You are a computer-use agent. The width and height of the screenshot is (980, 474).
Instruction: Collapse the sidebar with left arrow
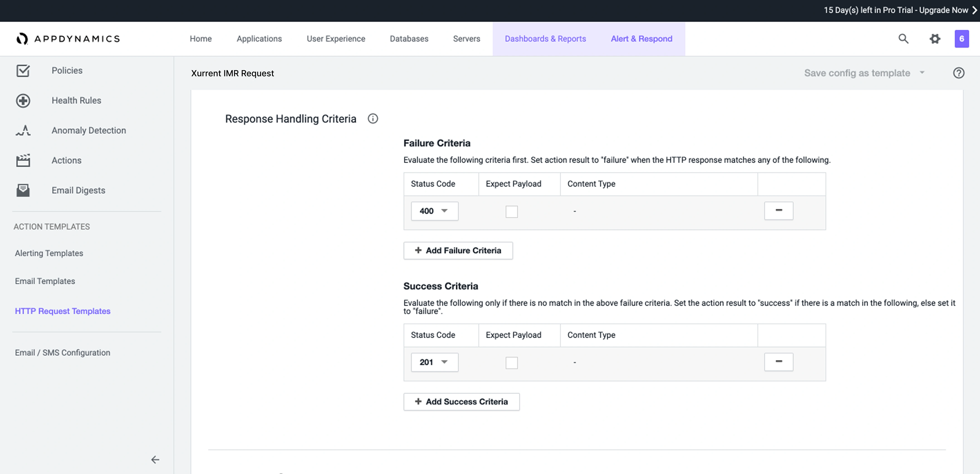click(x=155, y=459)
